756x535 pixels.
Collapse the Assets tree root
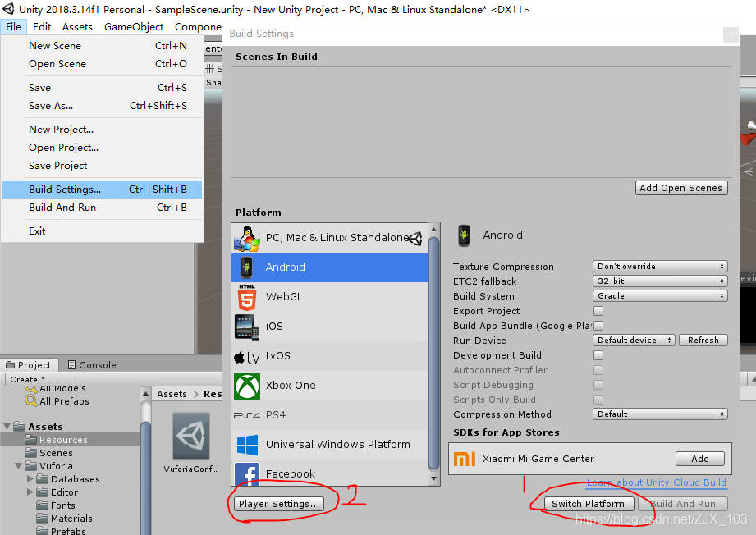pos(7,427)
